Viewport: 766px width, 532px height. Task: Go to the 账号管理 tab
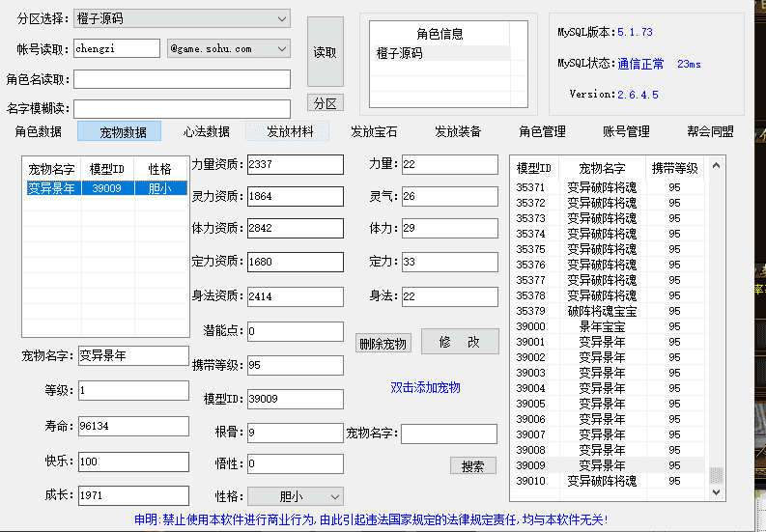coord(626,131)
